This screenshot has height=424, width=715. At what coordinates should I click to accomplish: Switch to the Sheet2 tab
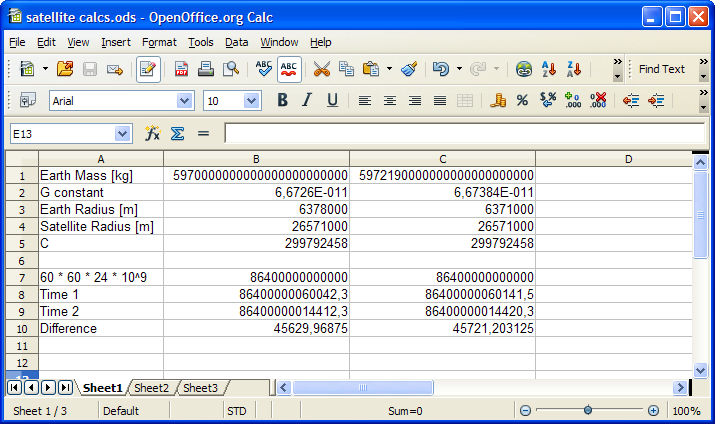click(152, 388)
